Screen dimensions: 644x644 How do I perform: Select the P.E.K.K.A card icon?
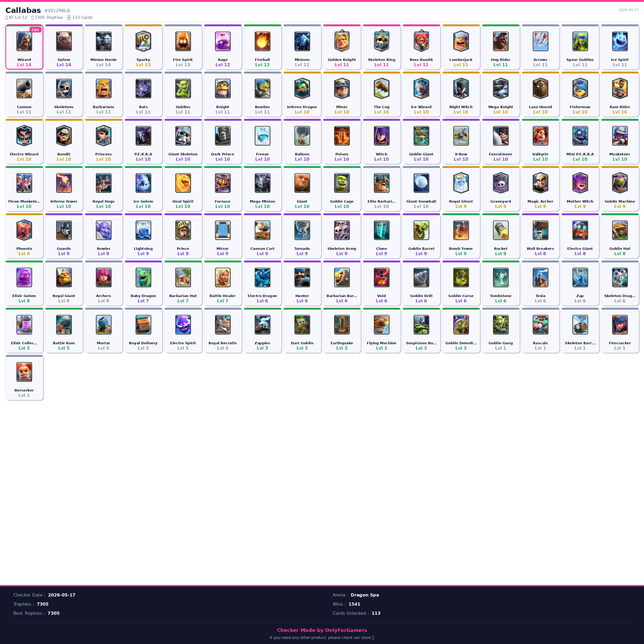tap(143, 136)
